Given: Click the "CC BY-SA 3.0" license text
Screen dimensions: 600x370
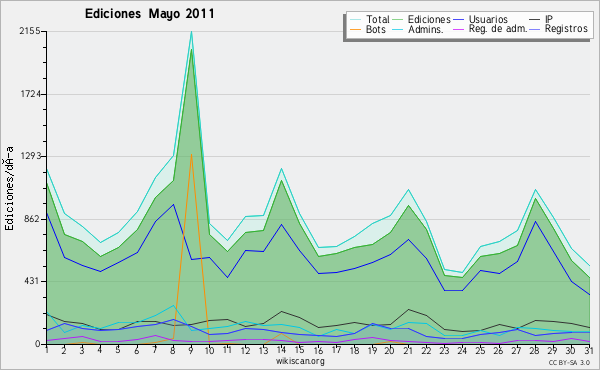Looking at the screenshot, I should [569, 362].
